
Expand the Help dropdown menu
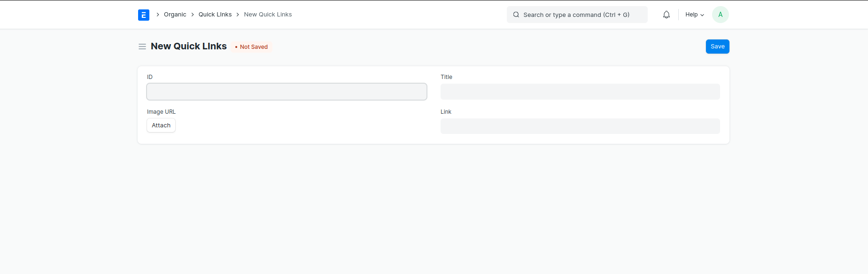tap(691, 15)
